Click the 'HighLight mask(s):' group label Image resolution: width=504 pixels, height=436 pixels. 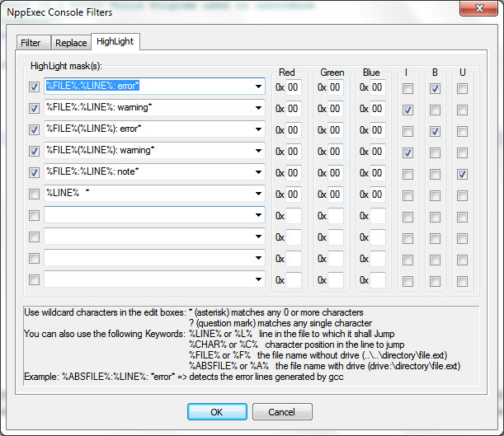coord(66,66)
